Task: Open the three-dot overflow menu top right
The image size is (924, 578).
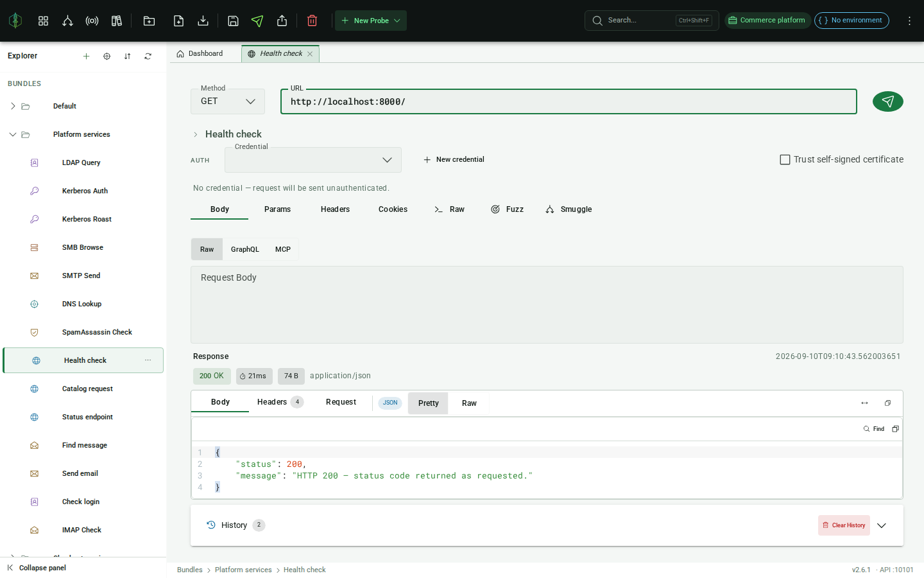Action: (x=909, y=21)
